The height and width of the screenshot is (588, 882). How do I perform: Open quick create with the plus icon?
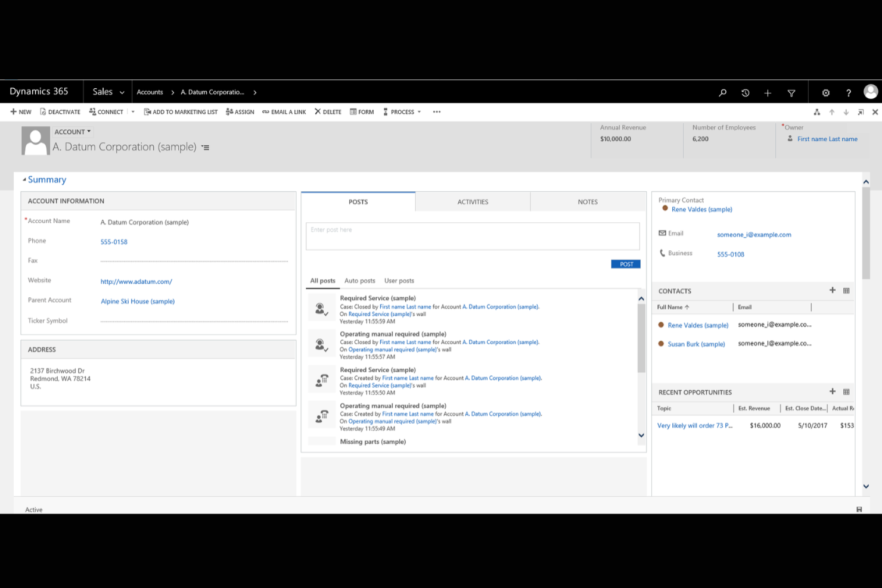(x=768, y=92)
